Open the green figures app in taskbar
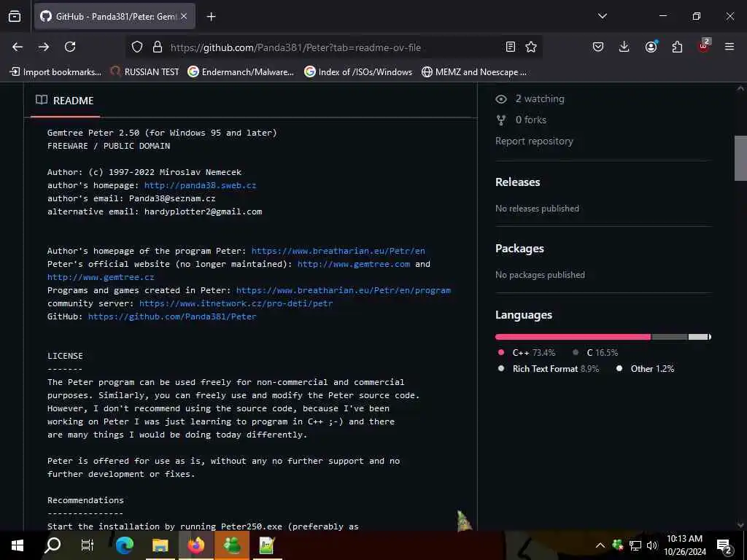The width and height of the screenshot is (747, 560). [x=231, y=545]
